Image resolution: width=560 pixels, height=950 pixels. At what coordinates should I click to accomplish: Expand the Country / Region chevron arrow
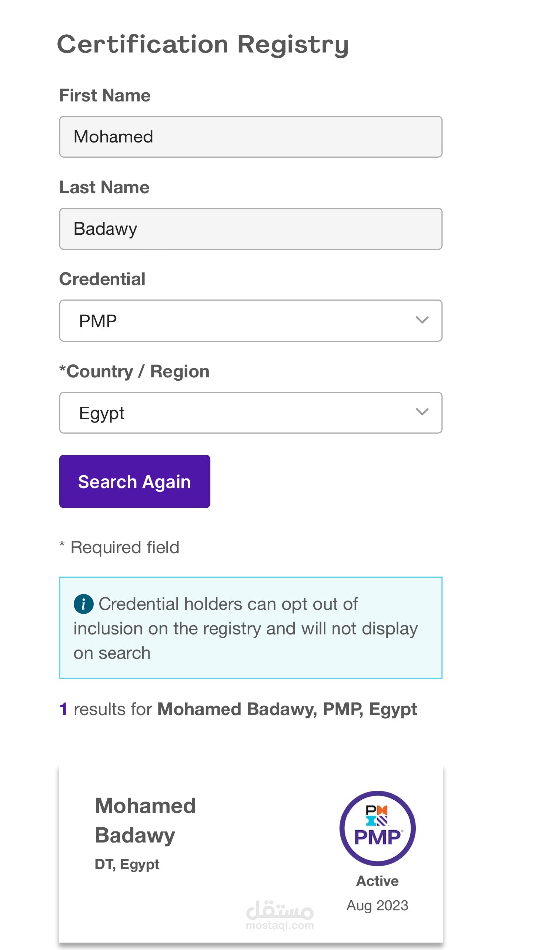pyautogui.click(x=422, y=412)
